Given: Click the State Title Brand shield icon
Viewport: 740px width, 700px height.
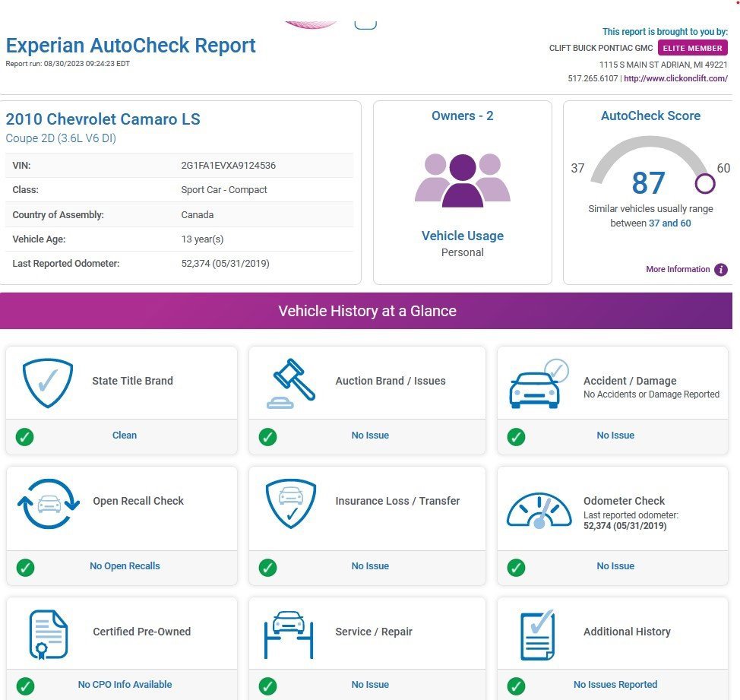Looking at the screenshot, I should point(48,383).
